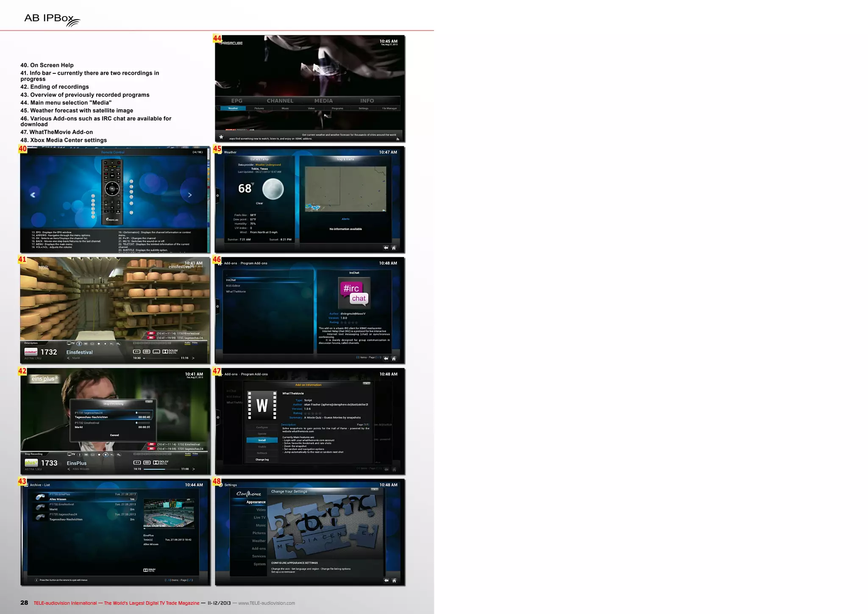Viewport: 868px width, 614px height.
Task: Click the Dolby Digital icon in Archive List screenshot 43
Action: click(150, 570)
